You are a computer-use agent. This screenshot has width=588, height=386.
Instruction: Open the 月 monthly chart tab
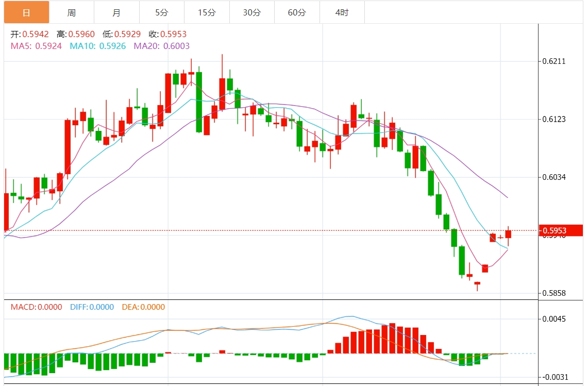click(116, 12)
